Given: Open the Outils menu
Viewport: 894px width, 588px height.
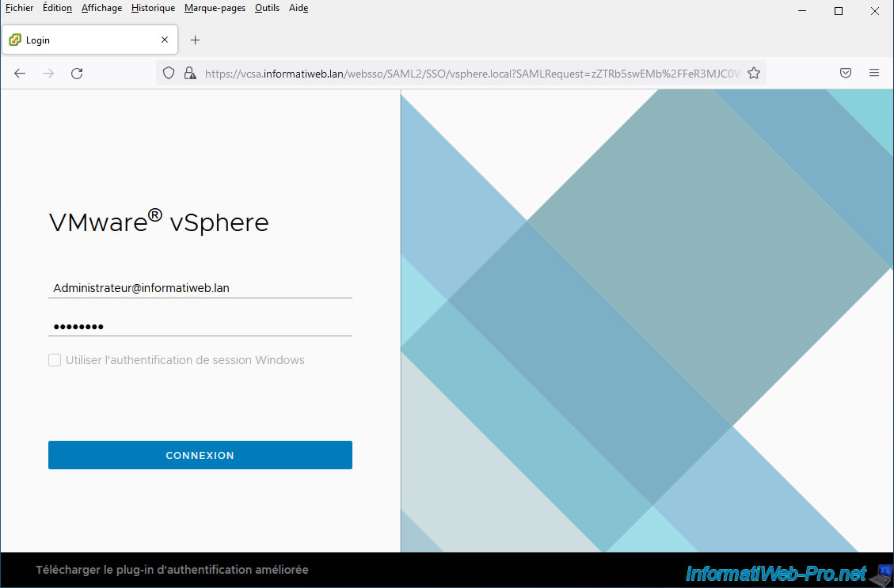Looking at the screenshot, I should tap(267, 8).
